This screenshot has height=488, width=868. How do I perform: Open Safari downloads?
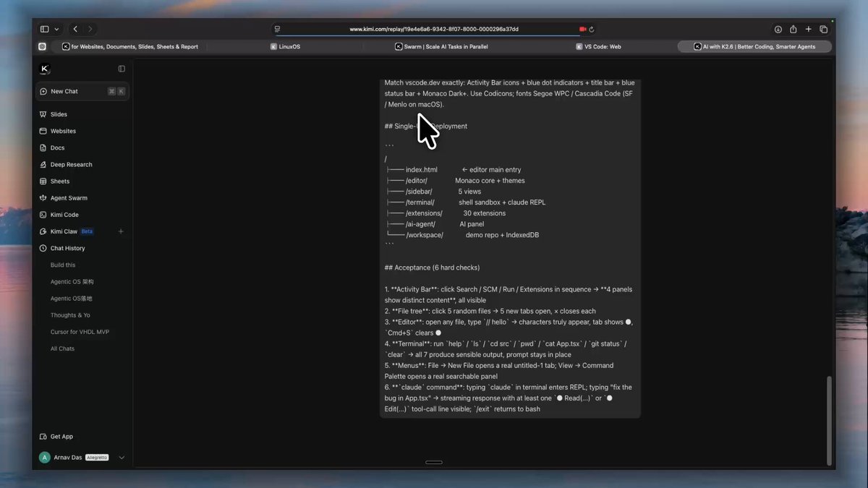pos(778,29)
